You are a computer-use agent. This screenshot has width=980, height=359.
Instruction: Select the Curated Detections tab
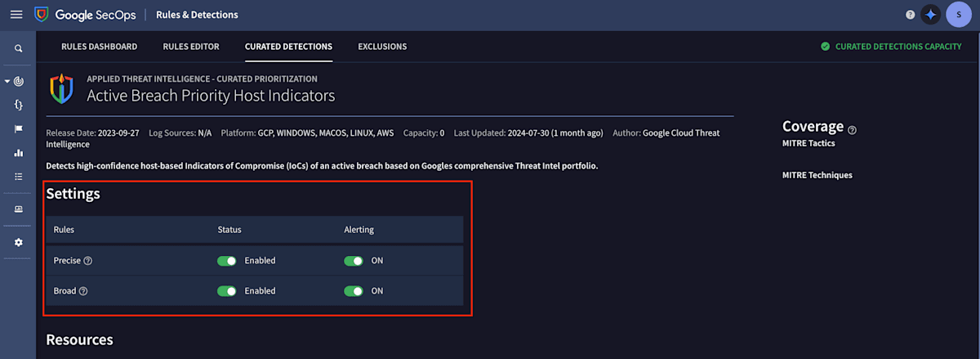[288, 47]
